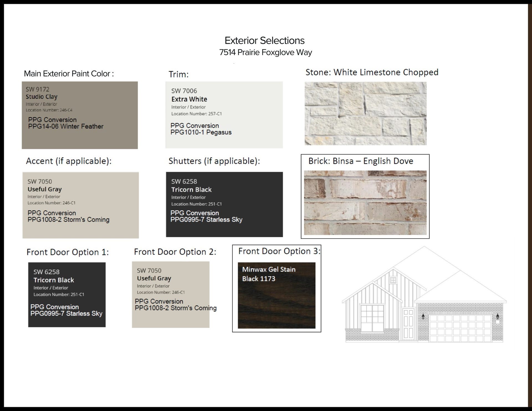Open the Binsa English Dove brick photo
The image size is (532, 411).
point(365,203)
